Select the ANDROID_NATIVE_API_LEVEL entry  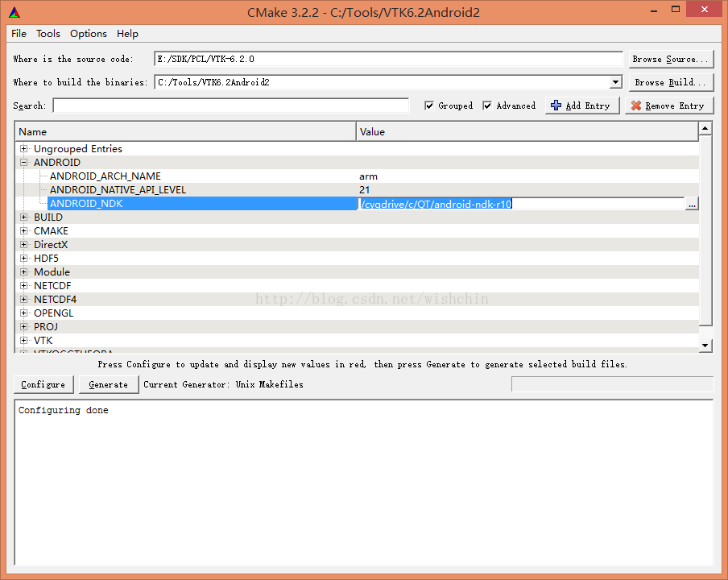(x=118, y=189)
